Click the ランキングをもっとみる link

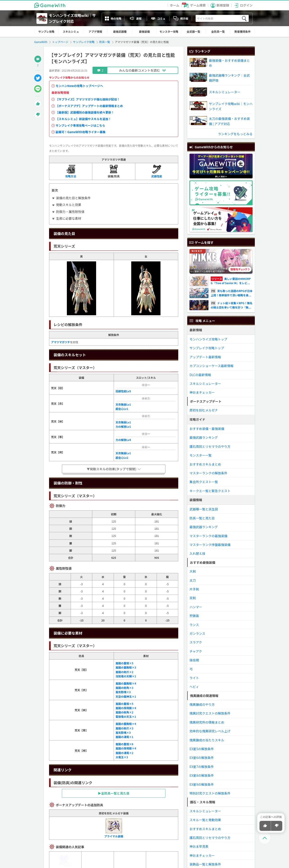pyautogui.click(x=235, y=134)
